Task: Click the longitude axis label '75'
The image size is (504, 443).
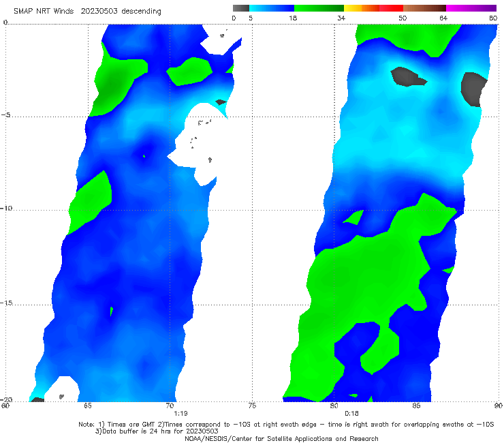Action: (252, 406)
